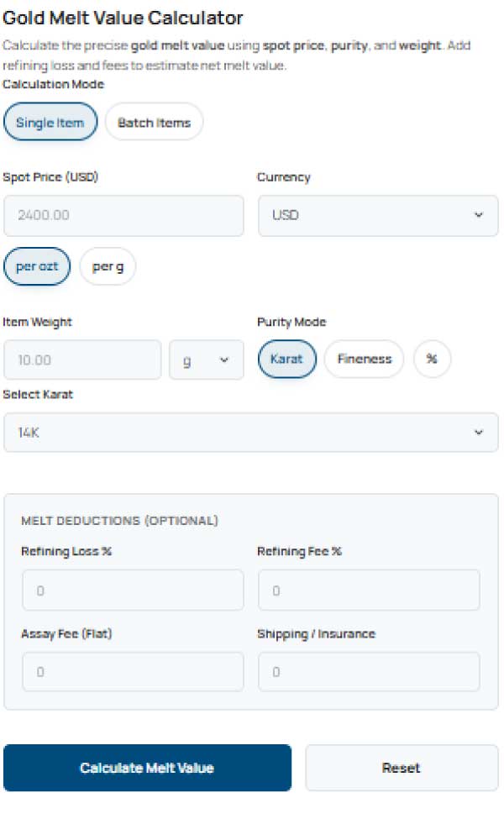
Task: Choose the per g price unit
Action: (x=108, y=267)
